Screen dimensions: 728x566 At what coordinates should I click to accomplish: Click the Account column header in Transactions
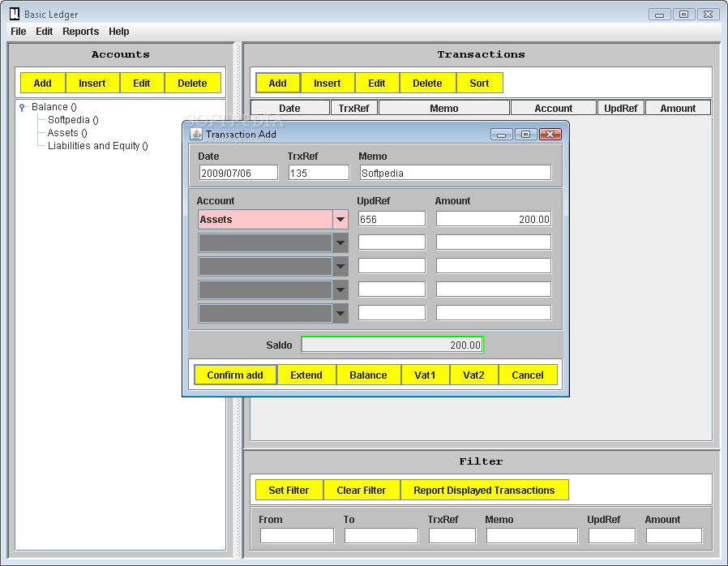point(554,108)
